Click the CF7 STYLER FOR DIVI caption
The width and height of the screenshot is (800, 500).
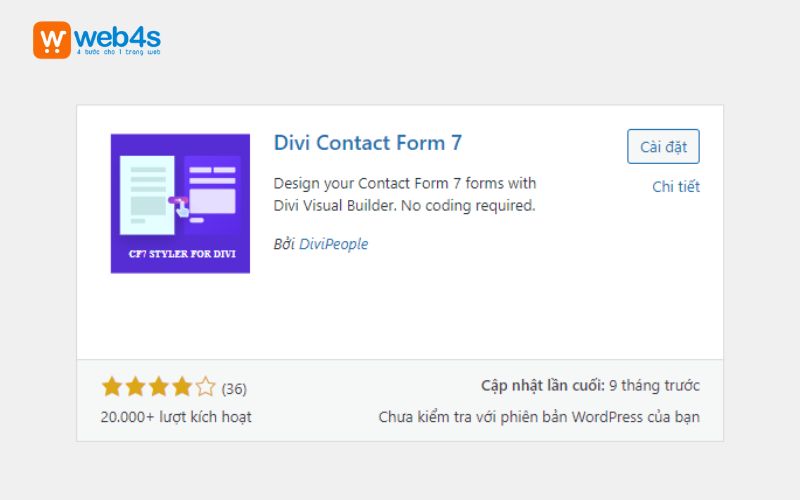tap(180, 254)
